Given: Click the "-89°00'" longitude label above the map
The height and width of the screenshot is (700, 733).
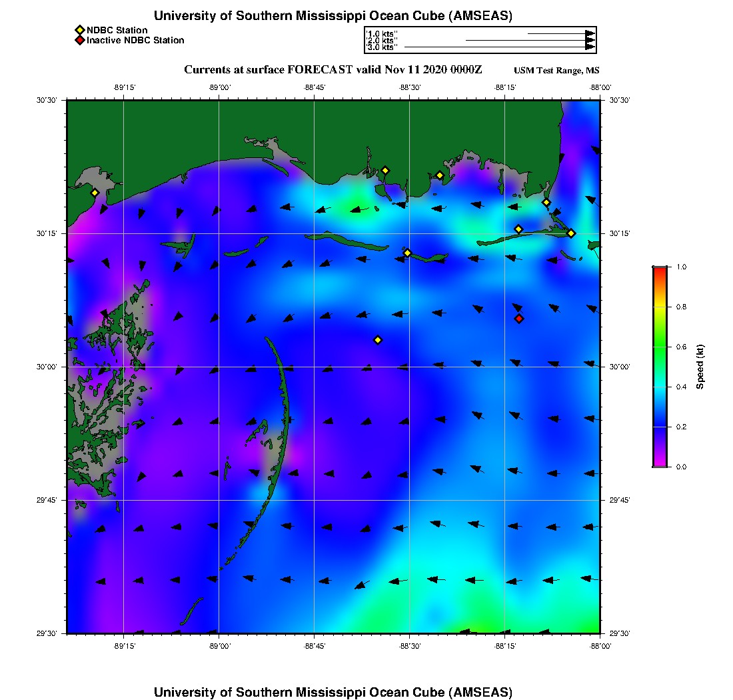Looking at the screenshot, I should pyautogui.click(x=220, y=87).
